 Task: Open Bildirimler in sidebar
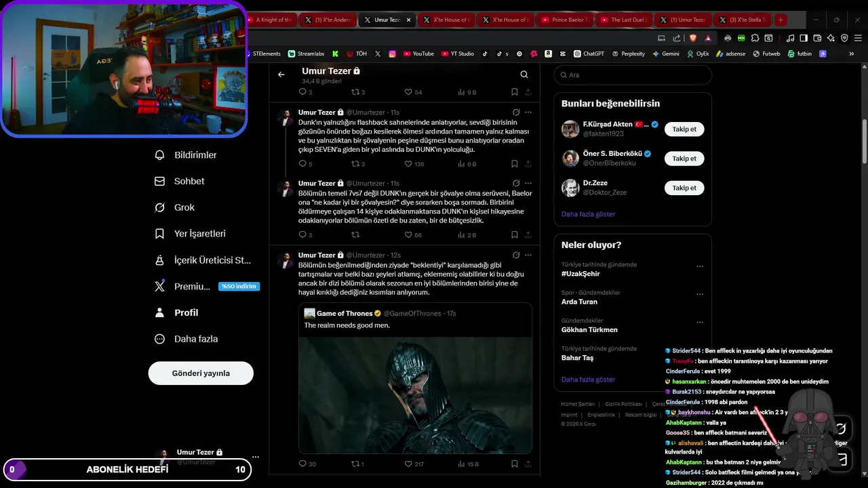point(186,155)
